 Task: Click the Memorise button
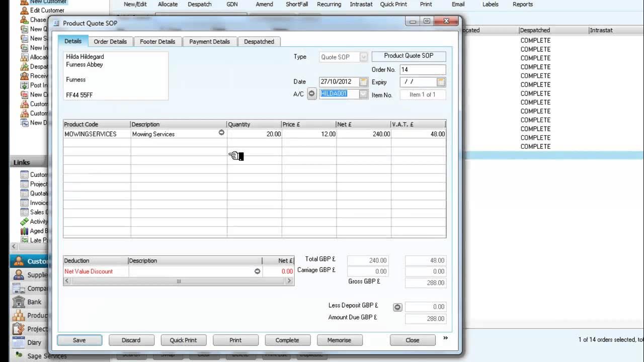(x=339, y=340)
